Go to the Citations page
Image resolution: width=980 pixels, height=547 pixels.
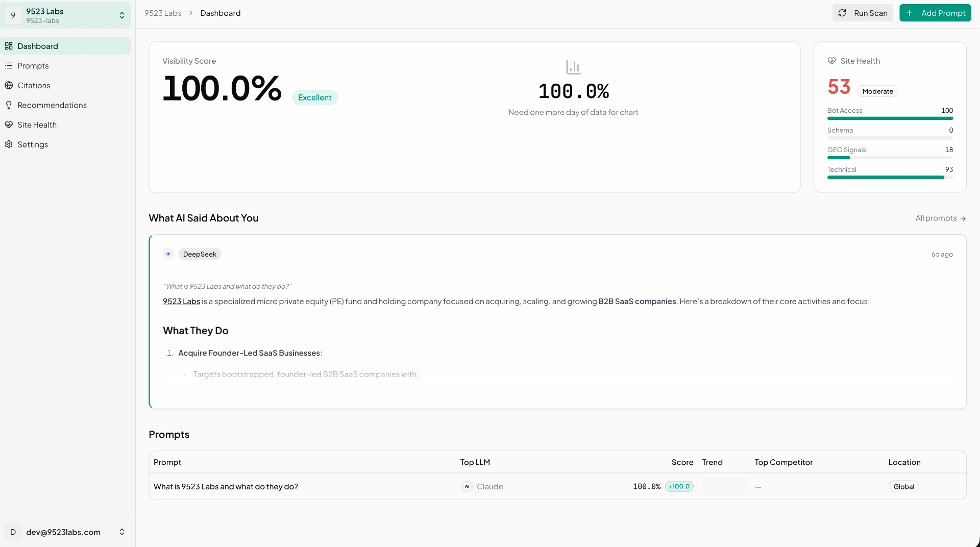click(34, 86)
